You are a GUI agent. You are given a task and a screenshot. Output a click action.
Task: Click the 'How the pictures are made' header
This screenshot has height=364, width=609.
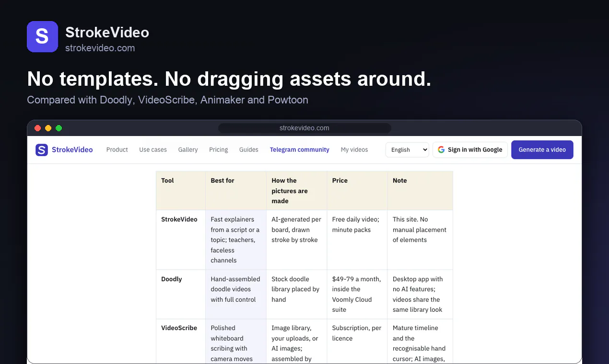[297, 191]
